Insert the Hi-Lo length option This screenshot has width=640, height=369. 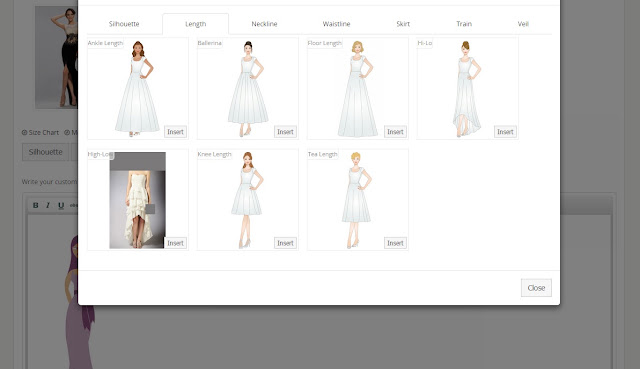tap(505, 132)
